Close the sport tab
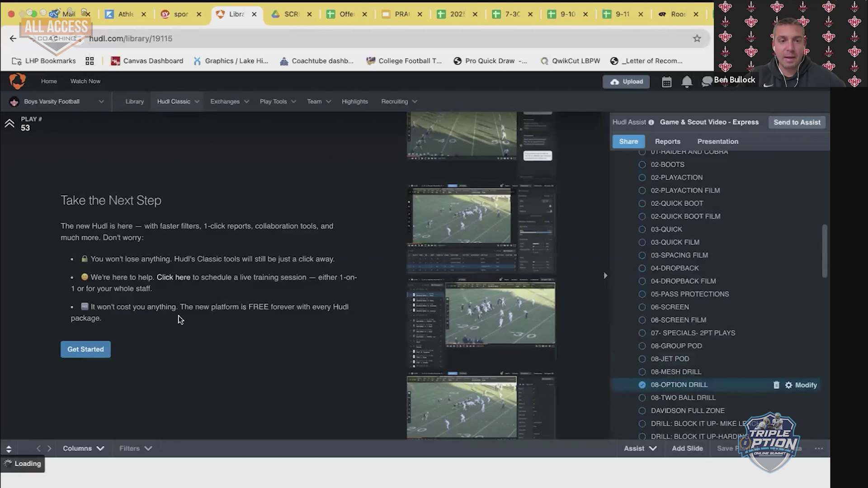This screenshot has width=868, height=488. point(199,14)
